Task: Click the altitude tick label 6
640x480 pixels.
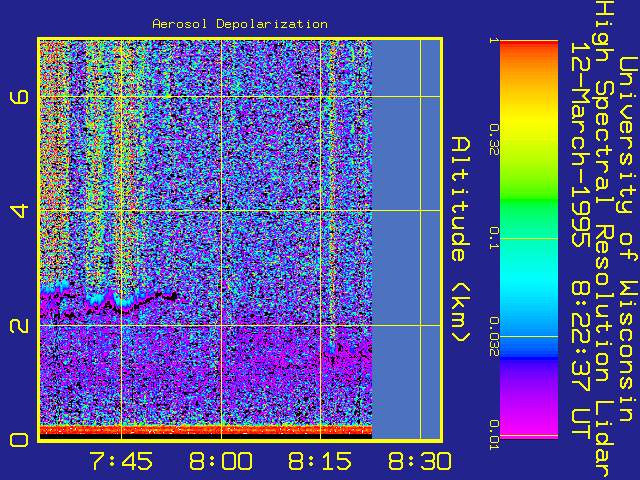Action: (19, 97)
